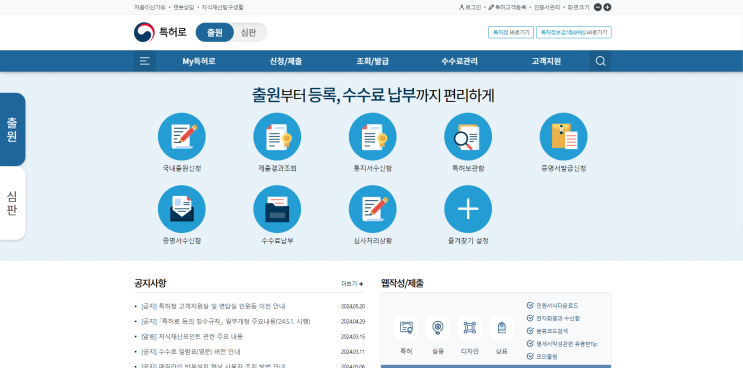Open the 심사처리상황 icon
The height and width of the screenshot is (368, 743).
[372, 209]
